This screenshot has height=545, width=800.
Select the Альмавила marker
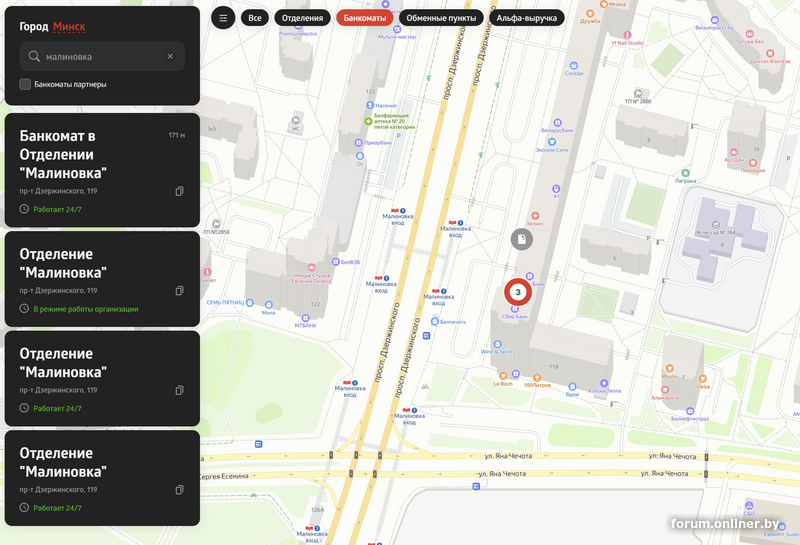665,390
